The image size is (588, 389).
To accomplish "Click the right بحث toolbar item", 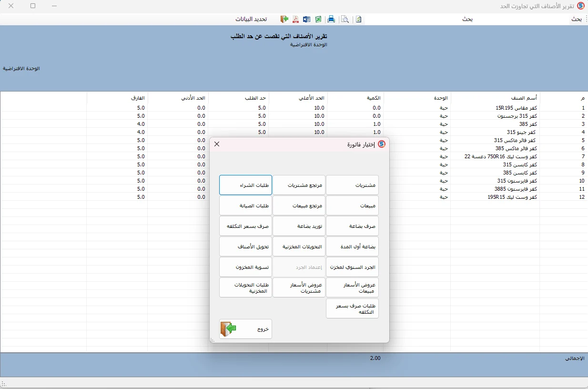I will (577, 20).
